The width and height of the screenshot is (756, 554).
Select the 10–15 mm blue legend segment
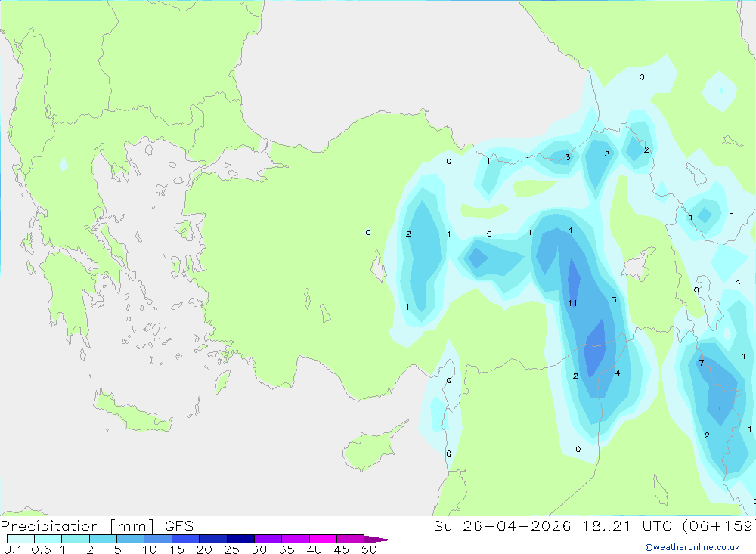point(158,539)
